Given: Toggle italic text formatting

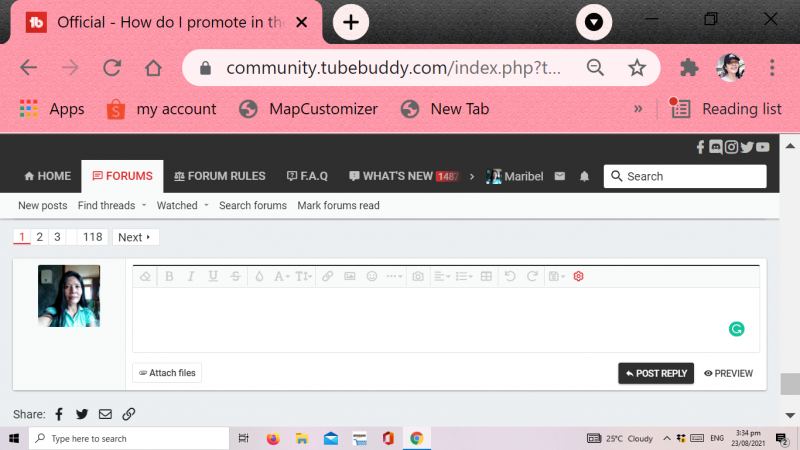Looking at the screenshot, I should pos(190,276).
